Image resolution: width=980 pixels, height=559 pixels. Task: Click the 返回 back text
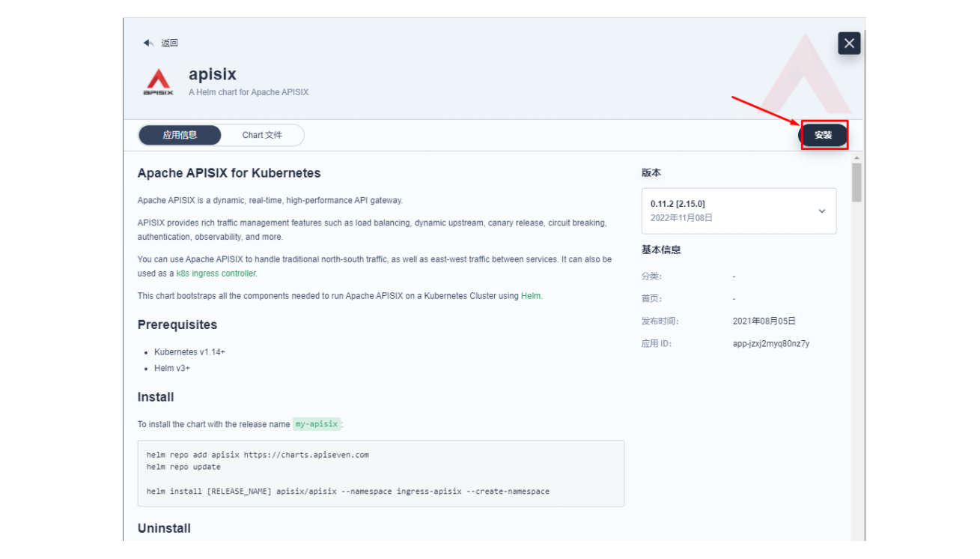pos(169,43)
